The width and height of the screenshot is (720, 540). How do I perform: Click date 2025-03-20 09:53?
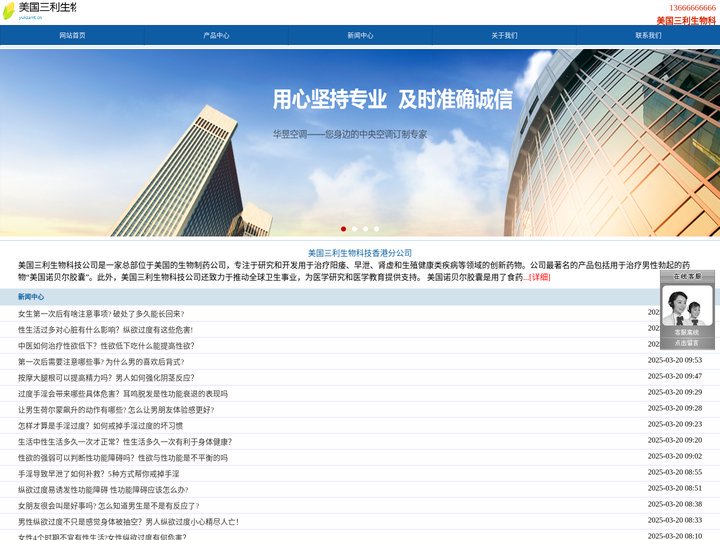[x=675, y=360]
